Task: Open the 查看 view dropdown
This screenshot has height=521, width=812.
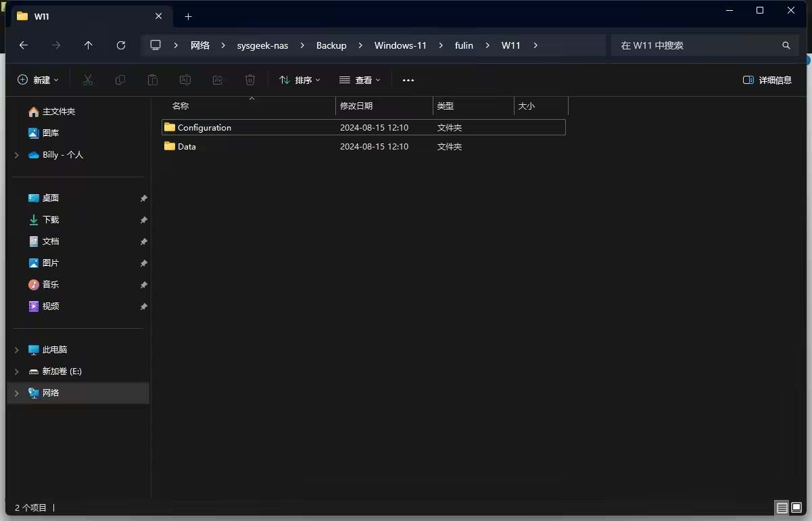Action: (360, 80)
